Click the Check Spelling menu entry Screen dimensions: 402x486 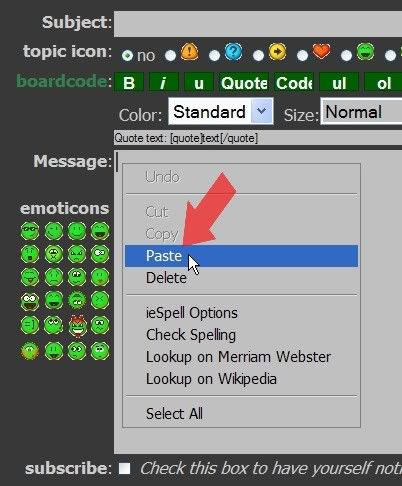coord(191,335)
